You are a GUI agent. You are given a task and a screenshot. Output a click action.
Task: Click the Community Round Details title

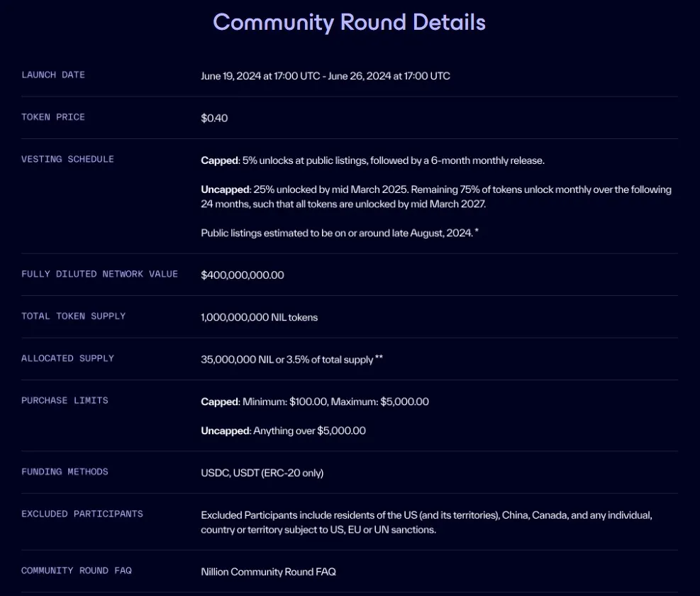349,22
